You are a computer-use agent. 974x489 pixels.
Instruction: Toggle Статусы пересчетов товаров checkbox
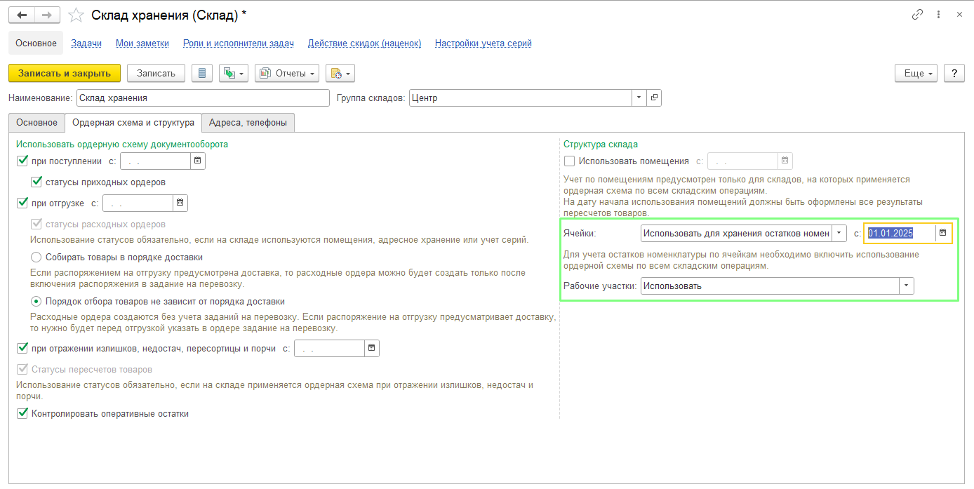pos(22,369)
